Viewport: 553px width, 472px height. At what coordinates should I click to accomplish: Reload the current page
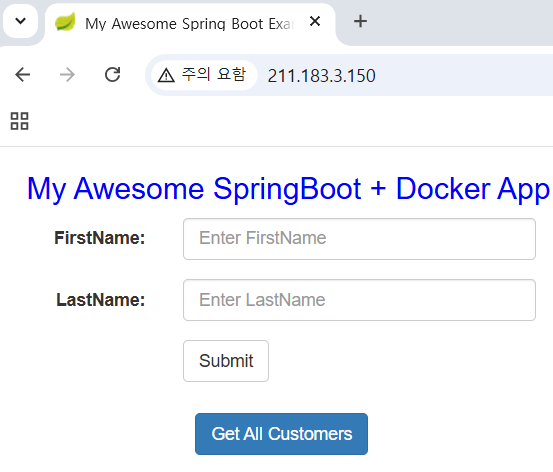click(x=113, y=75)
